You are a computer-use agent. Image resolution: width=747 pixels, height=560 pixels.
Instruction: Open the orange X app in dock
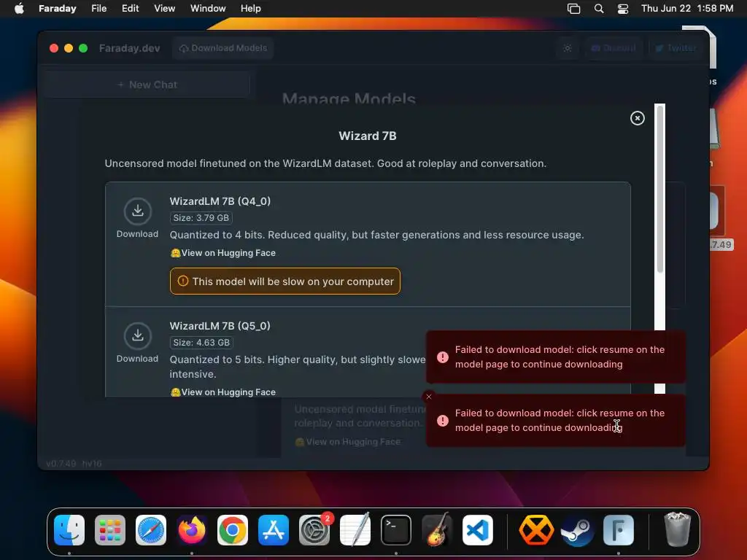tap(536, 530)
